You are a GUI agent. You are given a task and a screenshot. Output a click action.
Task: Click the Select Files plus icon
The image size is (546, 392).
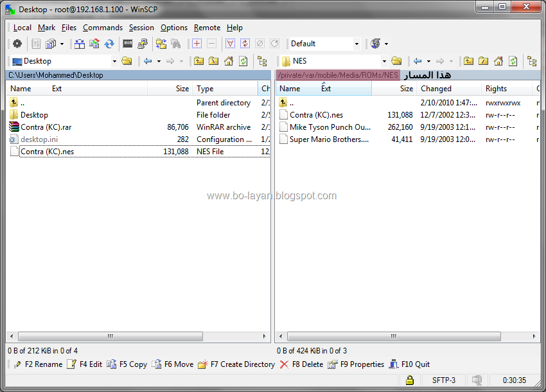(x=197, y=44)
